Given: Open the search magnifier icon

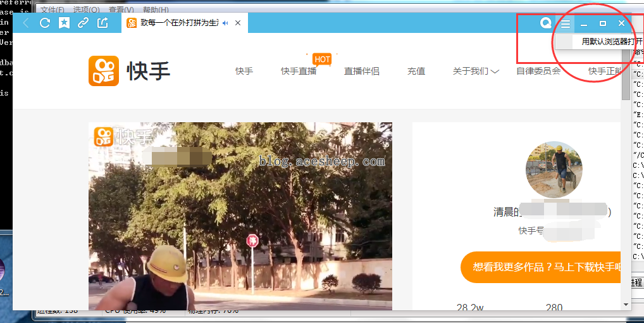Looking at the screenshot, I should (x=545, y=23).
